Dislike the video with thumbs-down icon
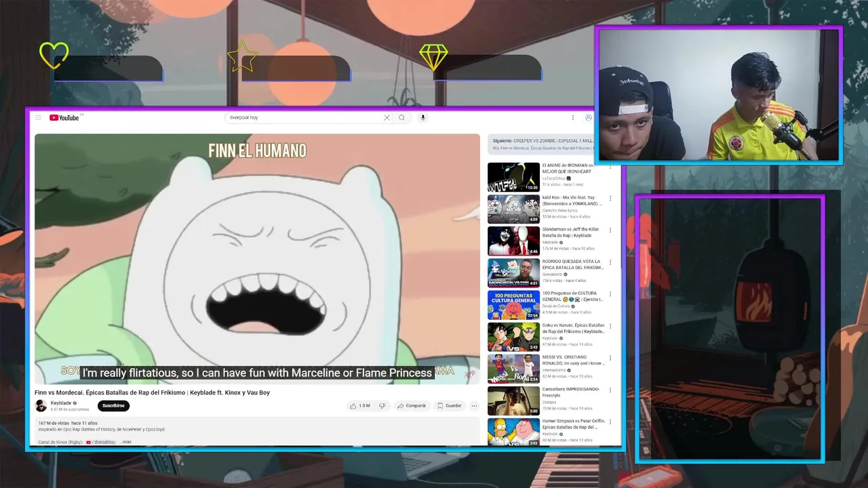Screen dimensions: 868x488 point(382,405)
